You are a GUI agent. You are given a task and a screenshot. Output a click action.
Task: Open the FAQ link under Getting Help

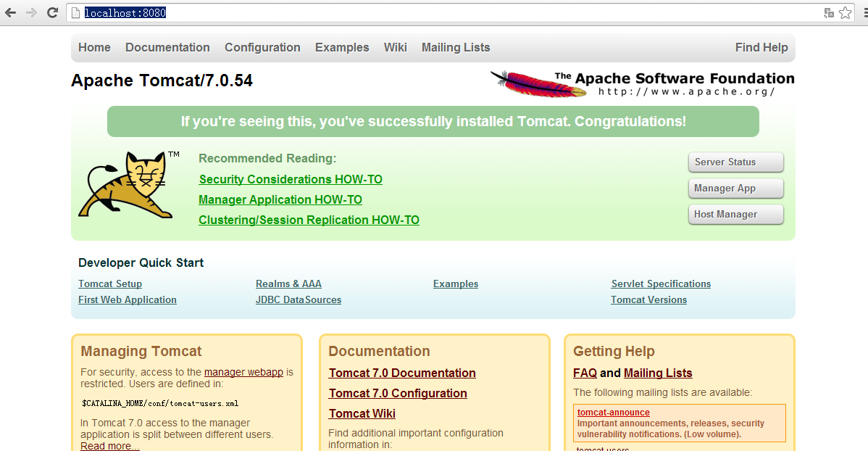(x=585, y=373)
